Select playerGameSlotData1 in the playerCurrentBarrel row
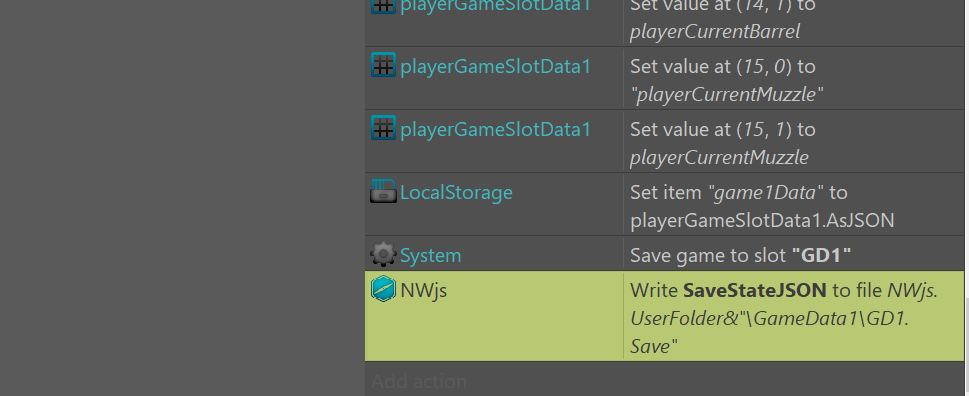The height and width of the screenshot is (396, 969). [496, 6]
